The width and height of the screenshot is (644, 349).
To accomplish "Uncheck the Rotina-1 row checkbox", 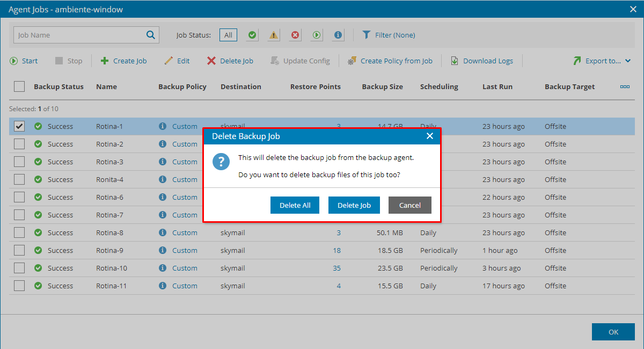I will point(19,126).
